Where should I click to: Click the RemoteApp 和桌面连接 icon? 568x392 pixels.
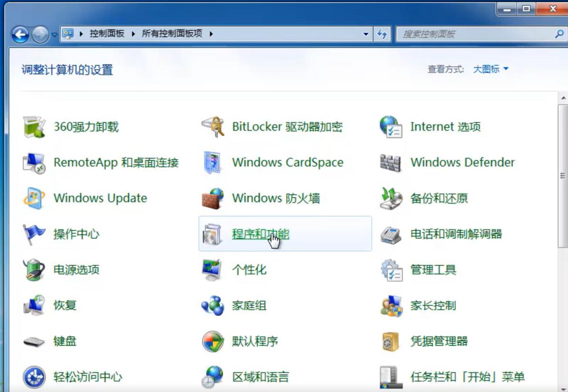click(x=34, y=163)
